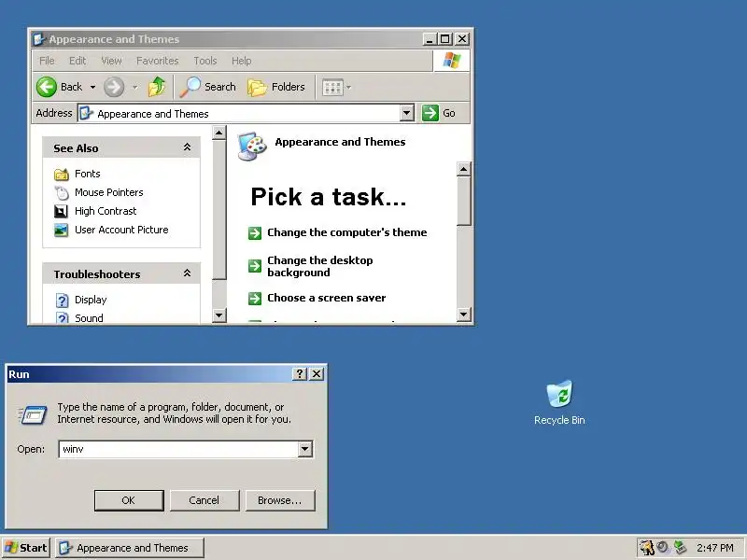The width and height of the screenshot is (747, 560).
Task: Click the Display troubleshooter link
Action: (91, 300)
